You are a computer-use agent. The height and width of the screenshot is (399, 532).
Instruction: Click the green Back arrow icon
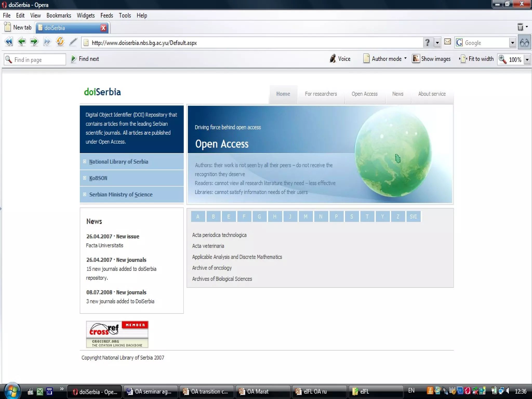tap(21, 42)
